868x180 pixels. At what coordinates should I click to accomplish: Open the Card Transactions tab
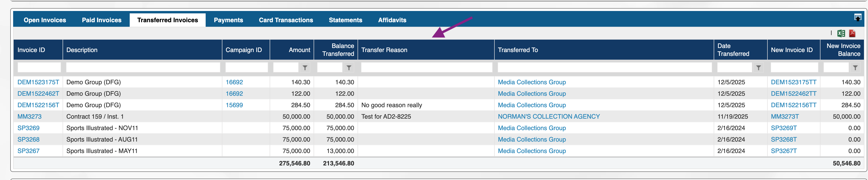pos(286,20)
